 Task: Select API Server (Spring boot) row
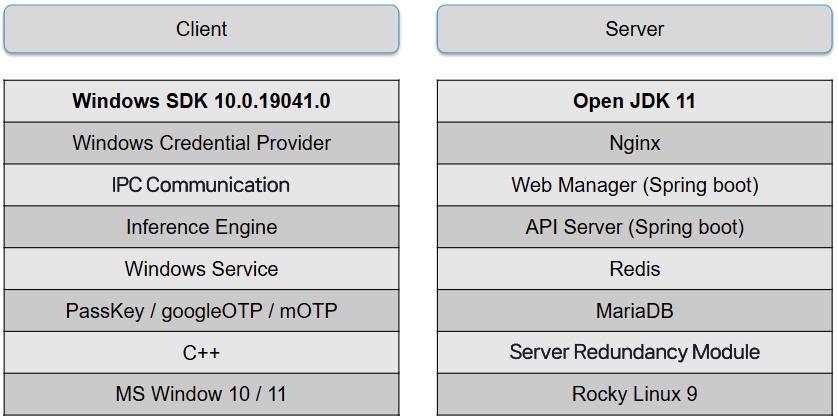634,227
